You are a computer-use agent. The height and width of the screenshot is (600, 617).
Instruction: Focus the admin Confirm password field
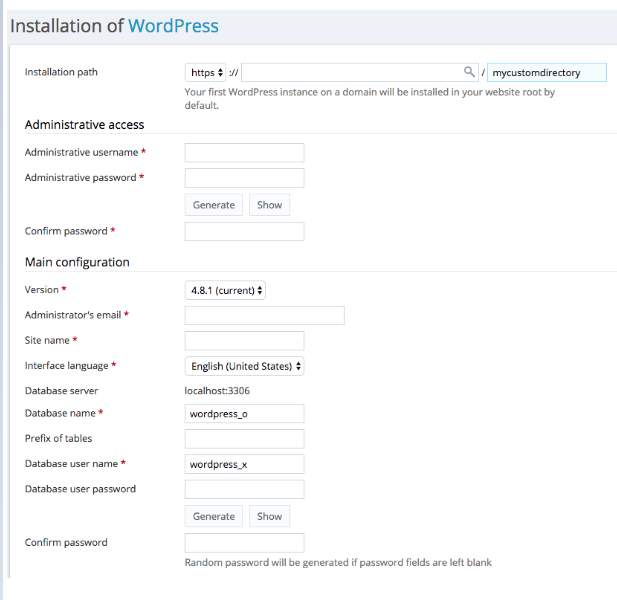(x=244, y=231)
